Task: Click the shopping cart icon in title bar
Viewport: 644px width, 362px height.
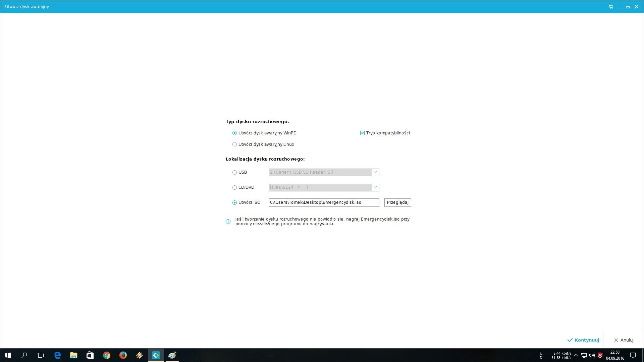Action: (611, 7)
